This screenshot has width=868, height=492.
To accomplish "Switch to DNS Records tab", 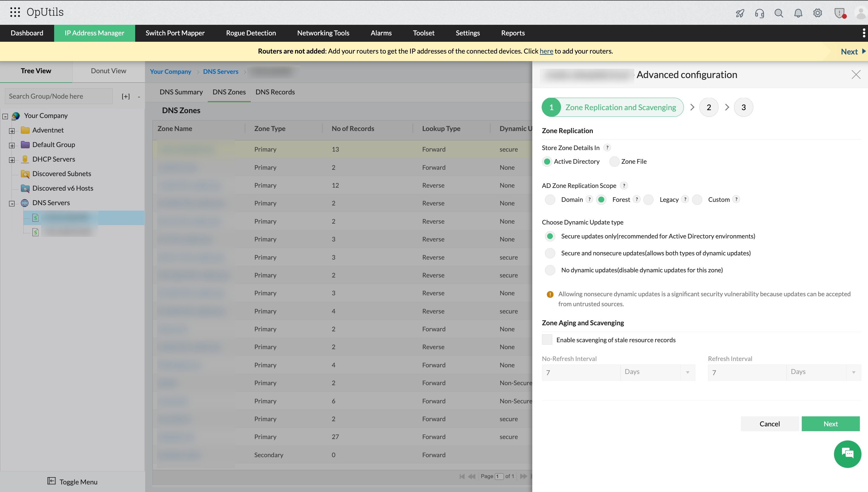I will pos(275,92).
